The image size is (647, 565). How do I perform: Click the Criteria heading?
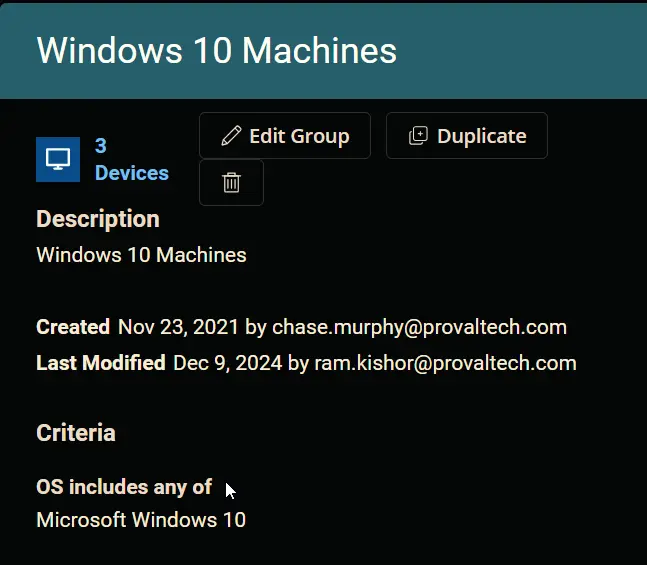pyautogui.click(x=76, y=433)
